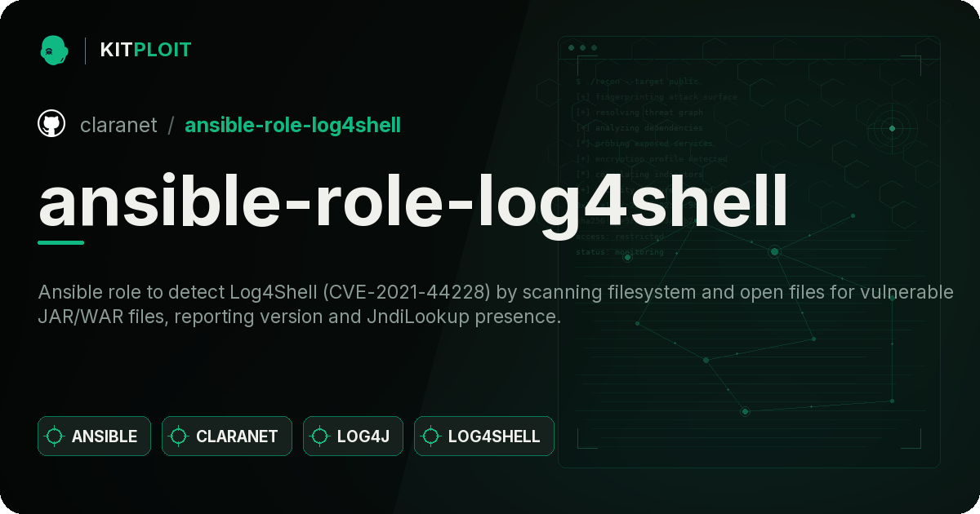Open the ansible-role-log4shell repository link

[x=292, y=125]
